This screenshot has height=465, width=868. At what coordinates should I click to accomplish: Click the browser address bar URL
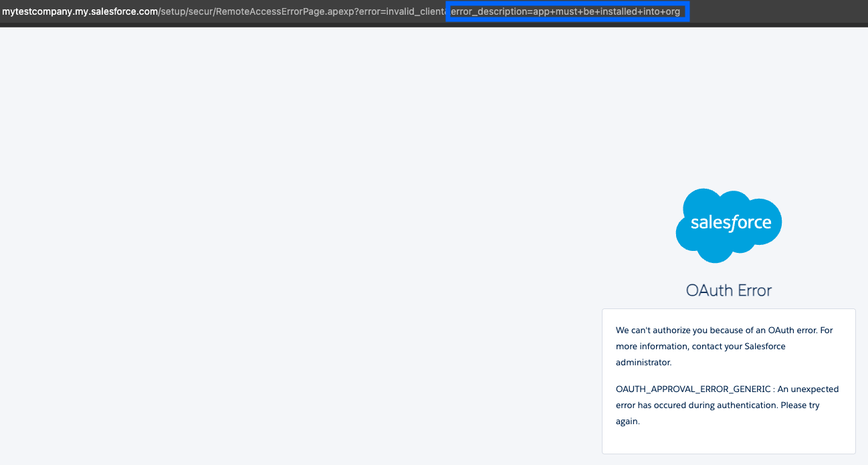tap(342, 11)
